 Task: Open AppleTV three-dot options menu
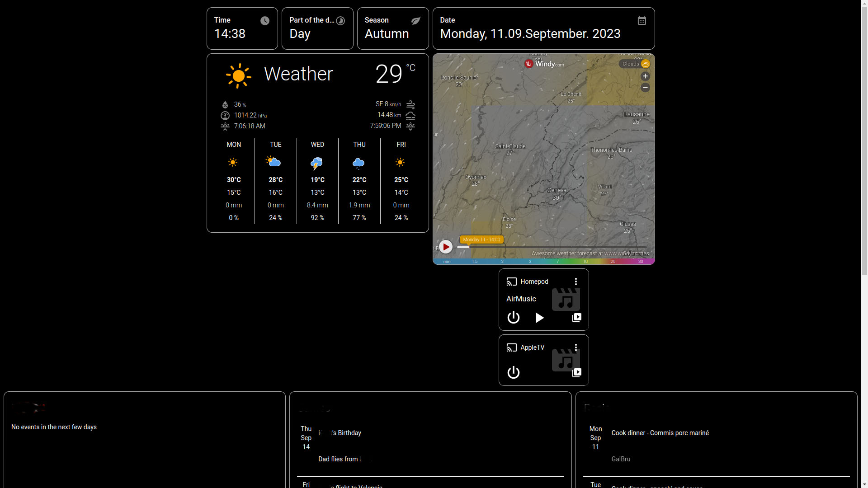click(576, 347)
